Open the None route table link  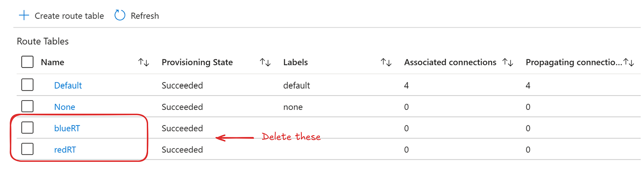64,107
